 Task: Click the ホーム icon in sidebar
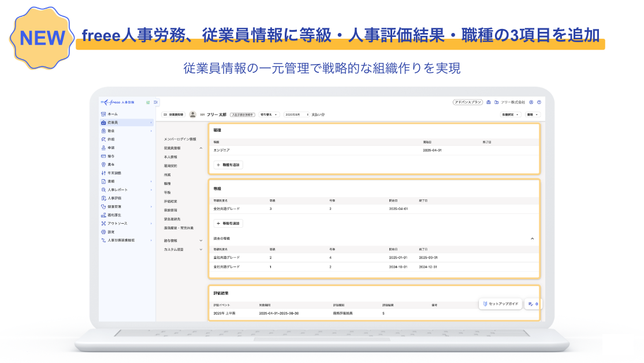103,114
